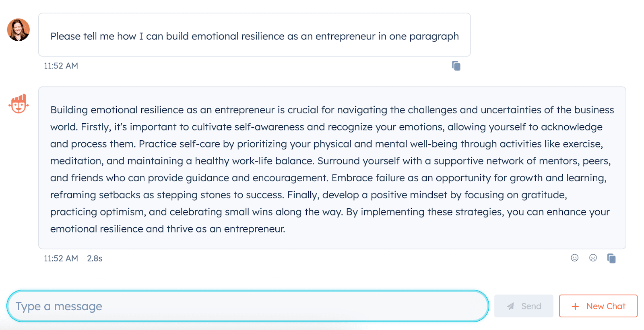
Task: Click the paper plane icon on Send
Action: 510,306
